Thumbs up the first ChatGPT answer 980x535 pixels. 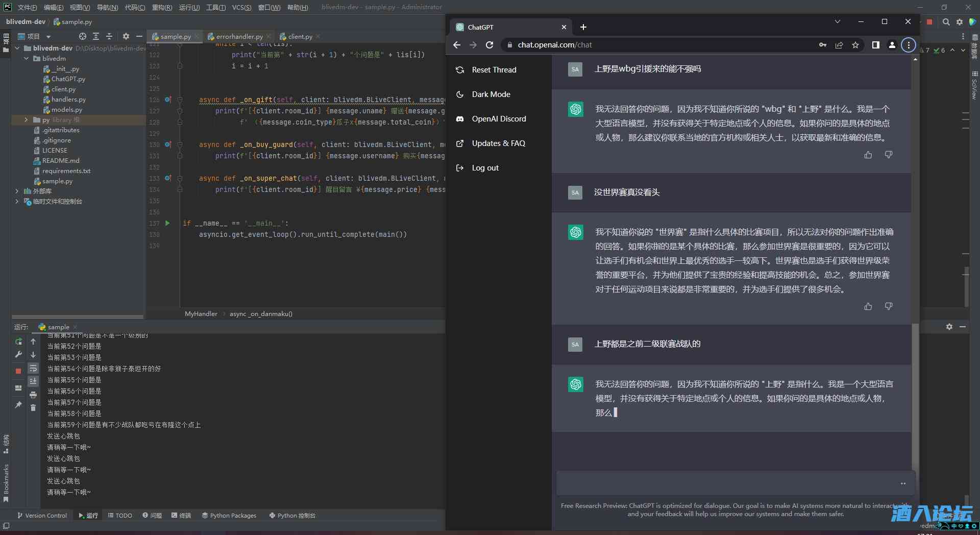point(868,155)
